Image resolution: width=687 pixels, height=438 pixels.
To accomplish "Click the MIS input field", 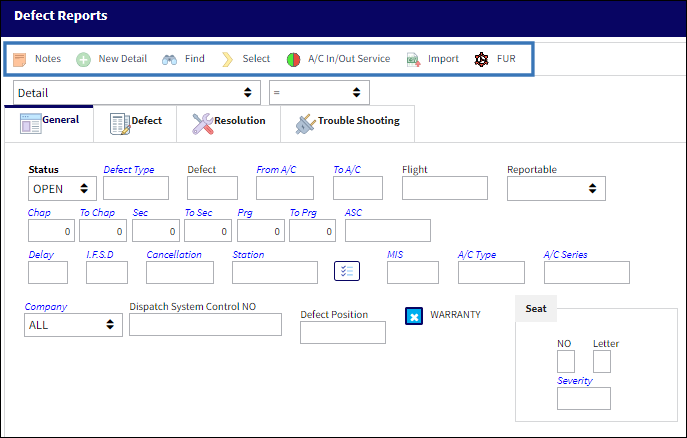I will [x=413, y=272].
